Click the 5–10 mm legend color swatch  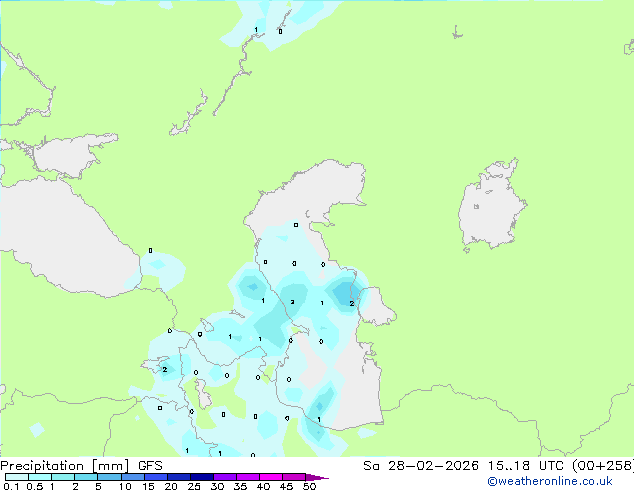109,477
